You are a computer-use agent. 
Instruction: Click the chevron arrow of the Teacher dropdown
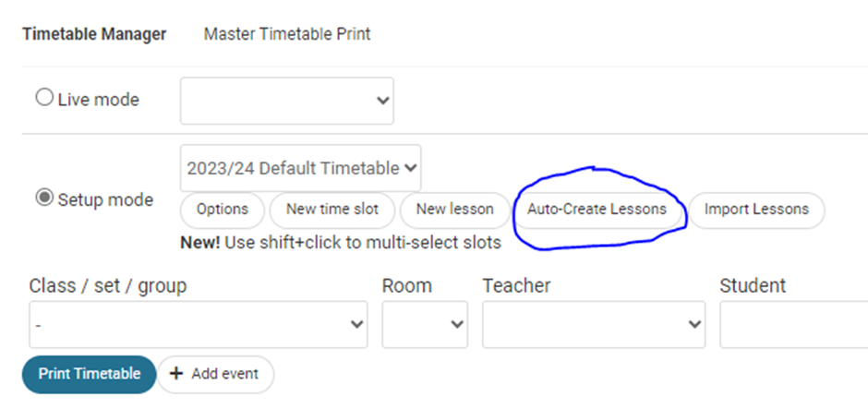(694, 325)
